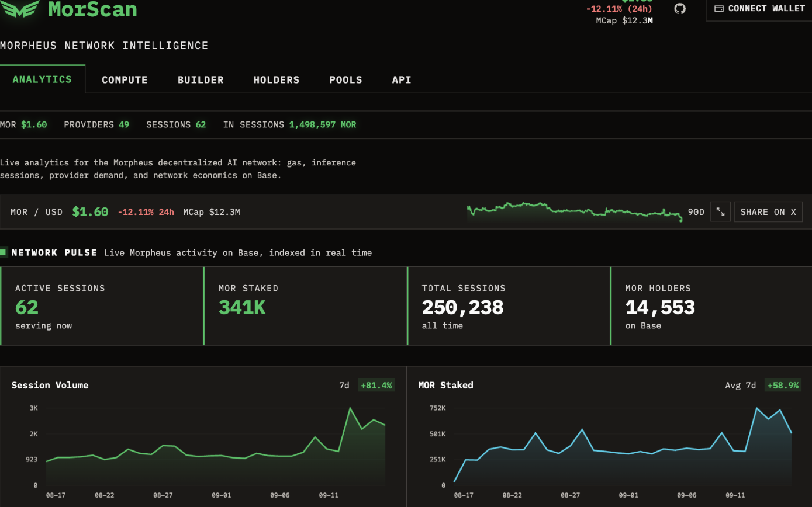The width and height of the screenshot is (812, 507).
Task: Click the PROVIDERS 49 stat
Action: [96, 124]
